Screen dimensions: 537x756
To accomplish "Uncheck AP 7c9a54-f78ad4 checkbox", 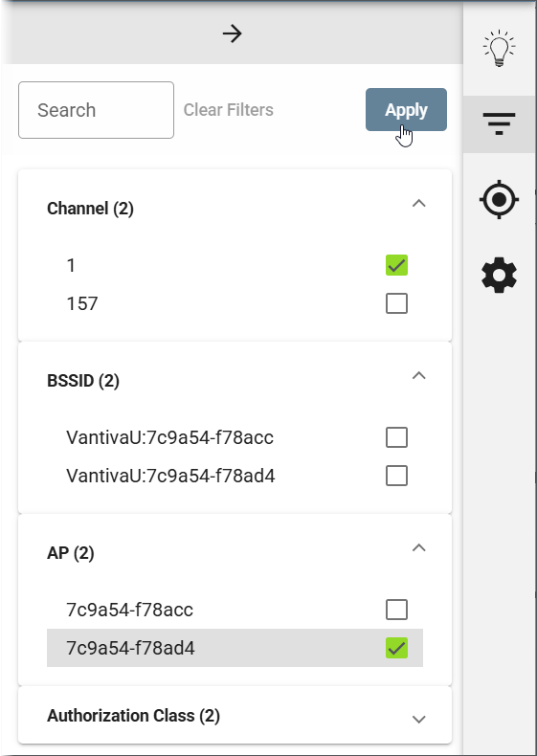I will click(x=396, y=648).
